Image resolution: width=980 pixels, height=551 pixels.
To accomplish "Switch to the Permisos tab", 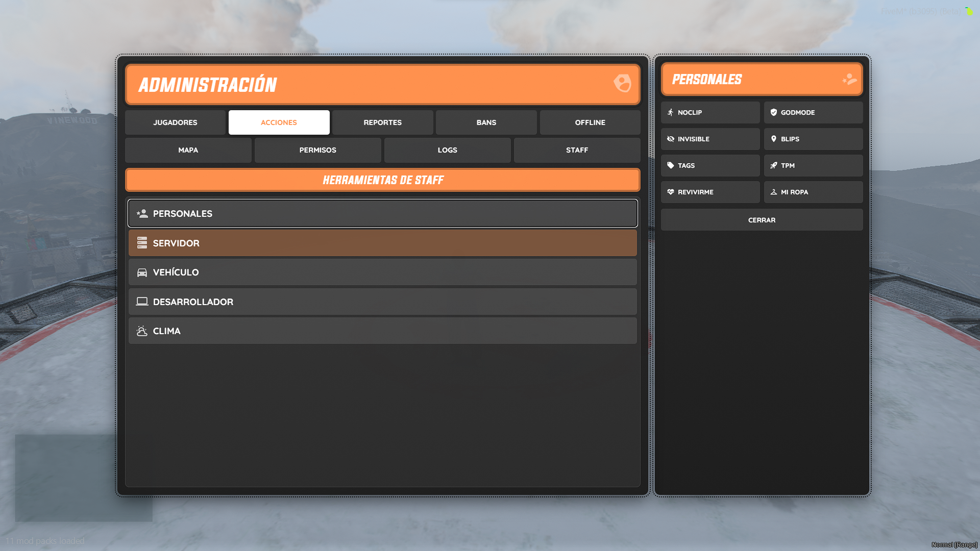I will coord(317,150).
